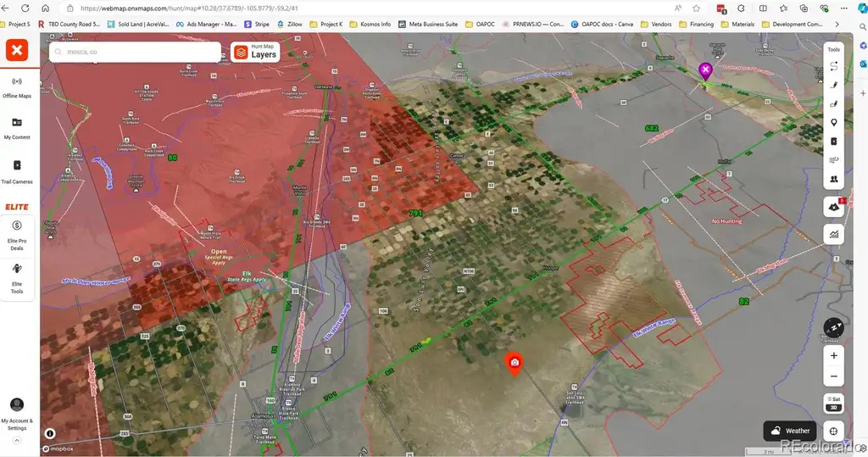
Task: Open Trail Cameras panel
Action: (17, 172)
